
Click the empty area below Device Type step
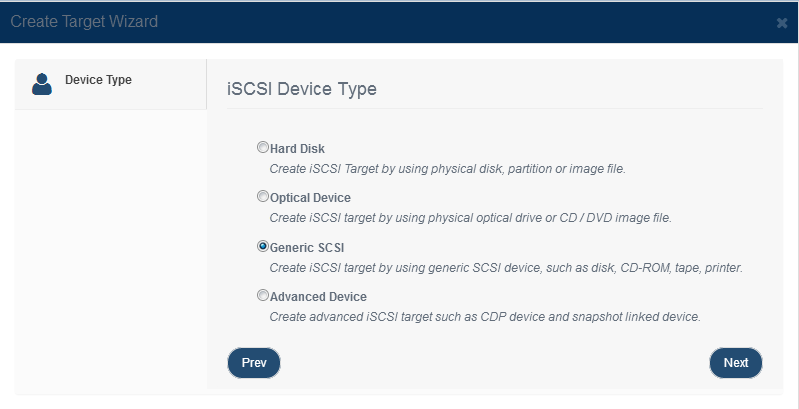(x=111, y=250)
